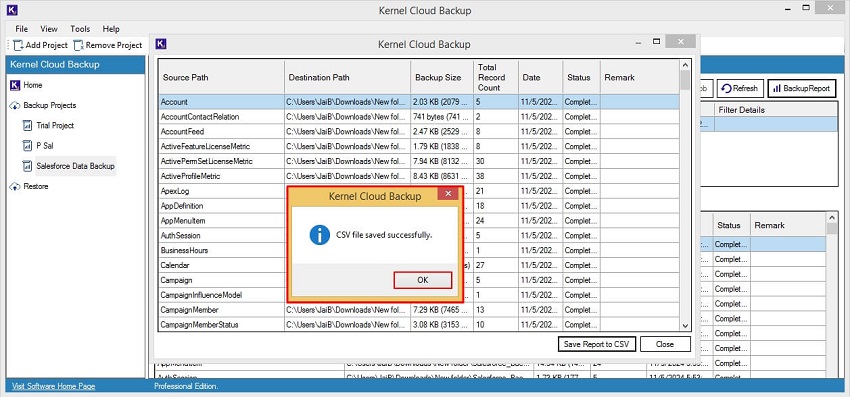850x397 pixels.
Task: Open the Tools menu
Action: (80, 29)
